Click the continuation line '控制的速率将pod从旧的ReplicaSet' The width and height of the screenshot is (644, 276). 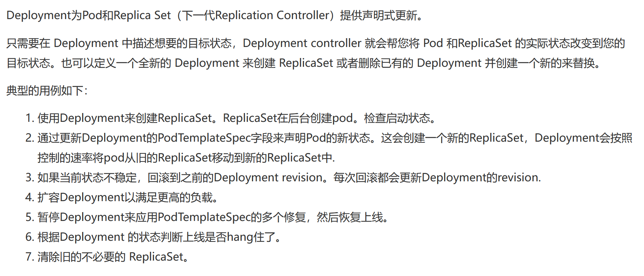coord(186,158)
